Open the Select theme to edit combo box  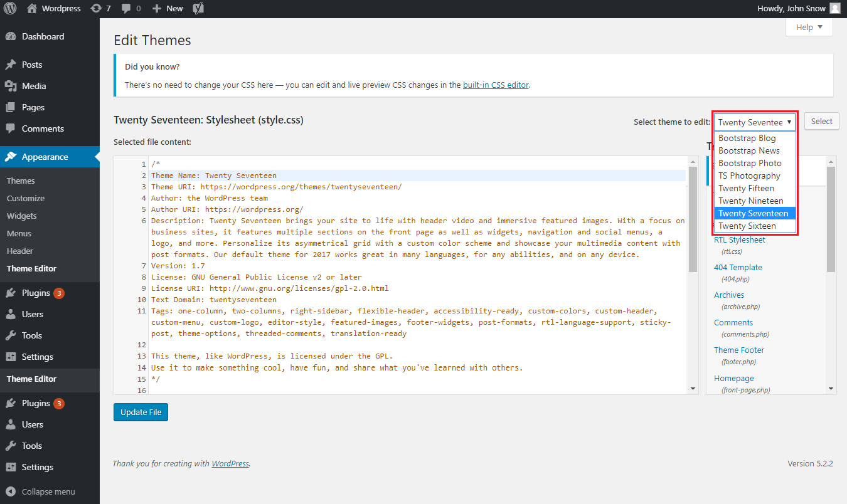(x=755, y=122)
